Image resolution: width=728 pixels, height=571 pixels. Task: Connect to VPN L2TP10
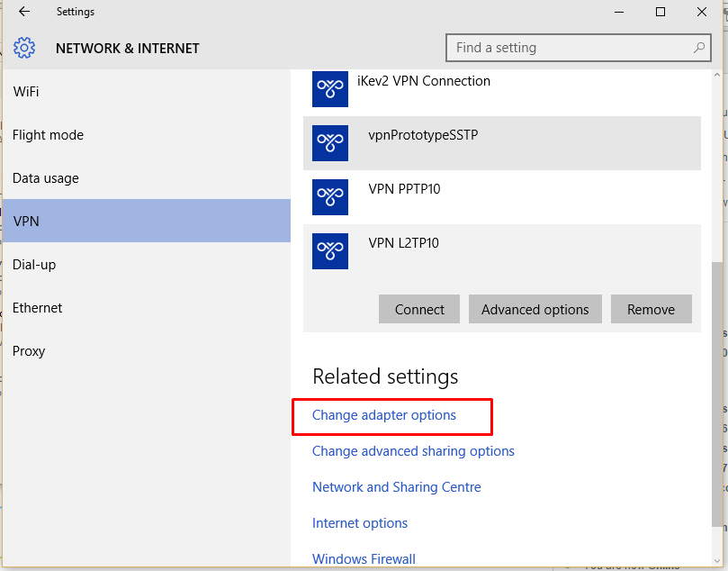[x=419, y=309]
